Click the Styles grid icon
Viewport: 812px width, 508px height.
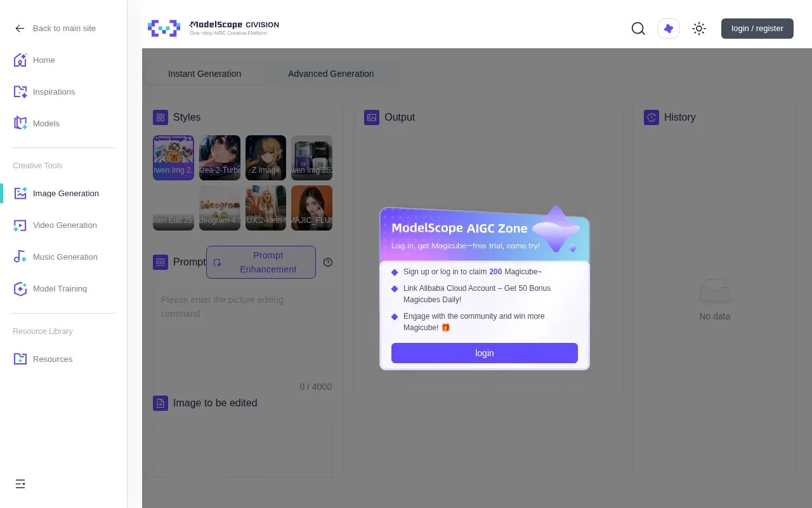click(160, 117)
